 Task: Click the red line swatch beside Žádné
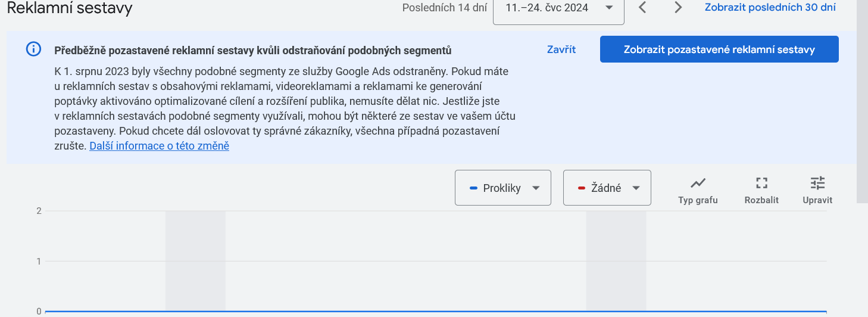(x=582, y=188)
